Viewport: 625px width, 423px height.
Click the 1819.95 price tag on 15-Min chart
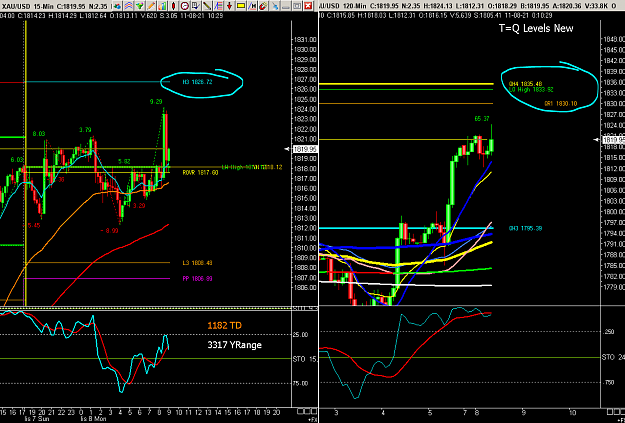pyautogui.click(x=305, y=149)
